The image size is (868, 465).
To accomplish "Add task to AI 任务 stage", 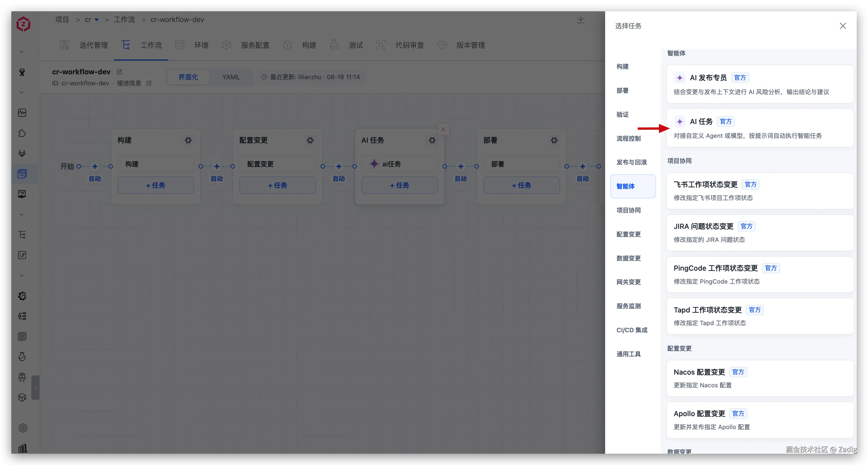I will [399, 185].
